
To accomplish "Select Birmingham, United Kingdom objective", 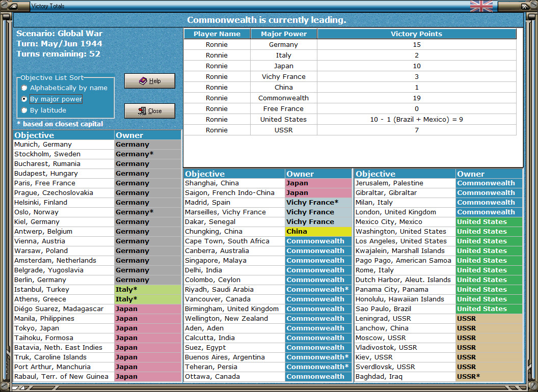I will [x=234, y=309].
